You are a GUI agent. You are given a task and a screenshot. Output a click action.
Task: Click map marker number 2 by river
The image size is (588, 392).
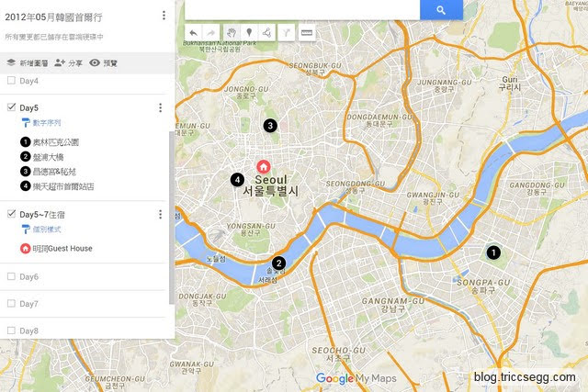point(278,263)
